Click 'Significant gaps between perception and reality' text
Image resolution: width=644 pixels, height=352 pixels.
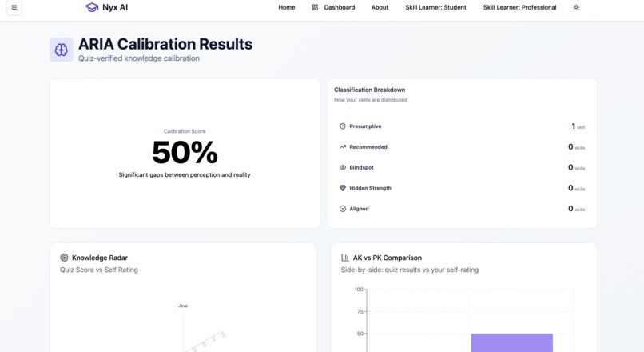click(x=185, y=174)
